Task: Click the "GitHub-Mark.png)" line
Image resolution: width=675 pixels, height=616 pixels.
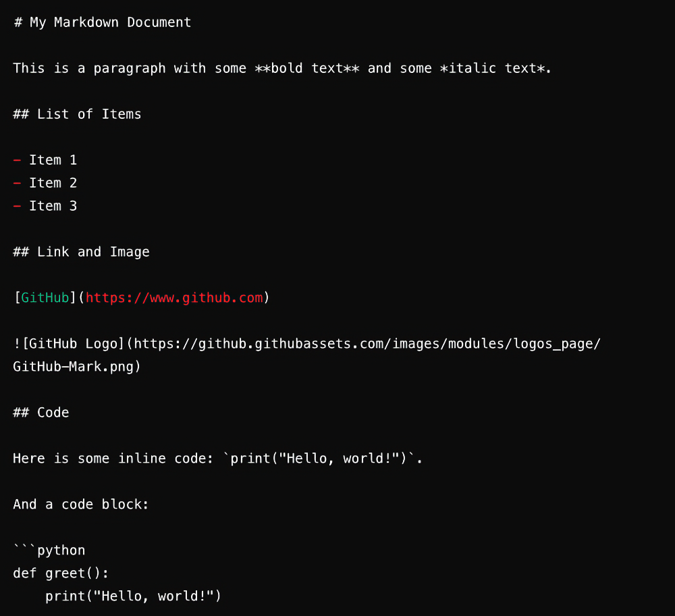Action: [x=77, y=367]
